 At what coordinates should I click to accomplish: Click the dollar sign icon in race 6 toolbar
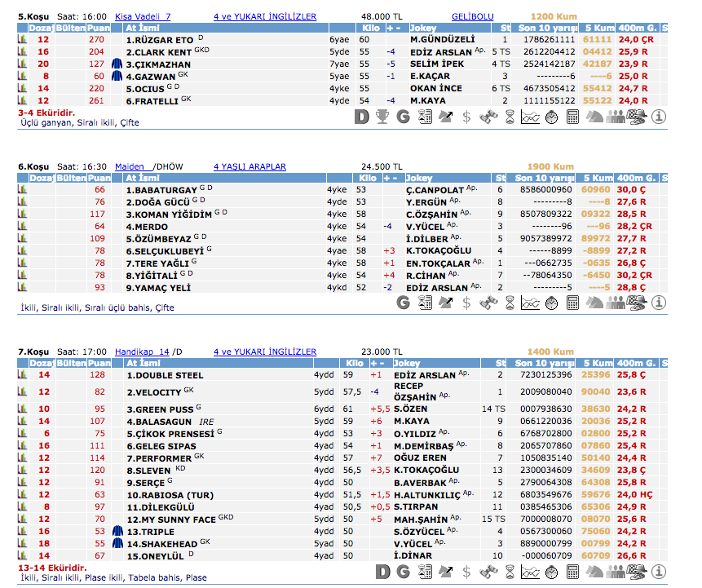tap(466, 303)
